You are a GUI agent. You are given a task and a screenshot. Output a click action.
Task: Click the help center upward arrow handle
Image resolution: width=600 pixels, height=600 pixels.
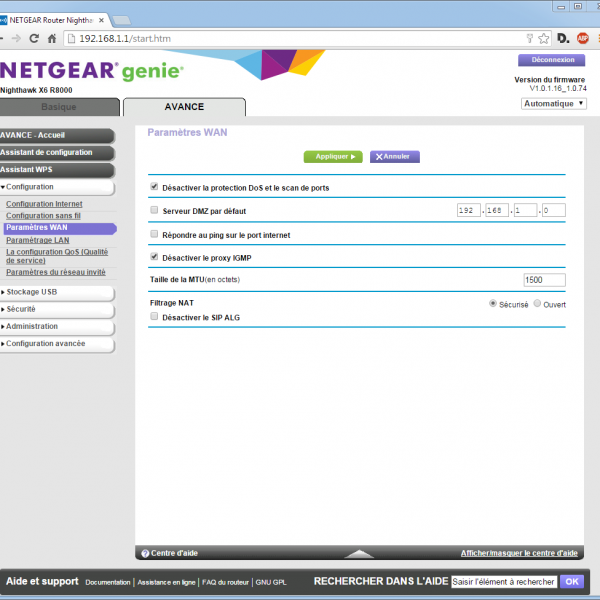(x=358, y=553)
